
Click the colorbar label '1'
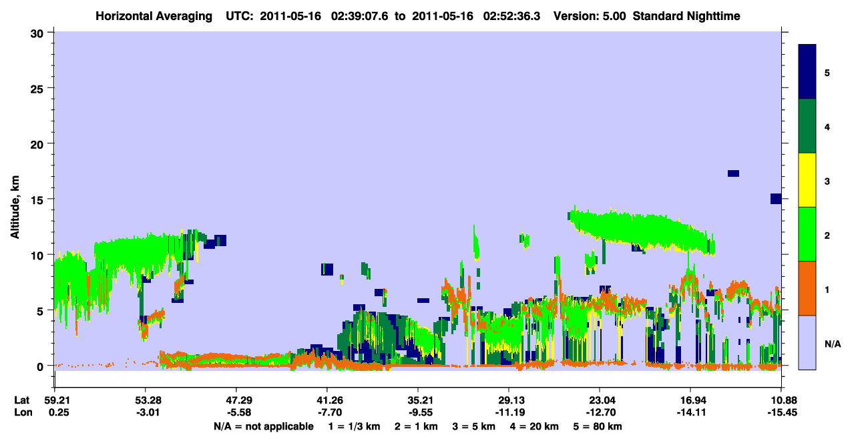click(827, 289)
